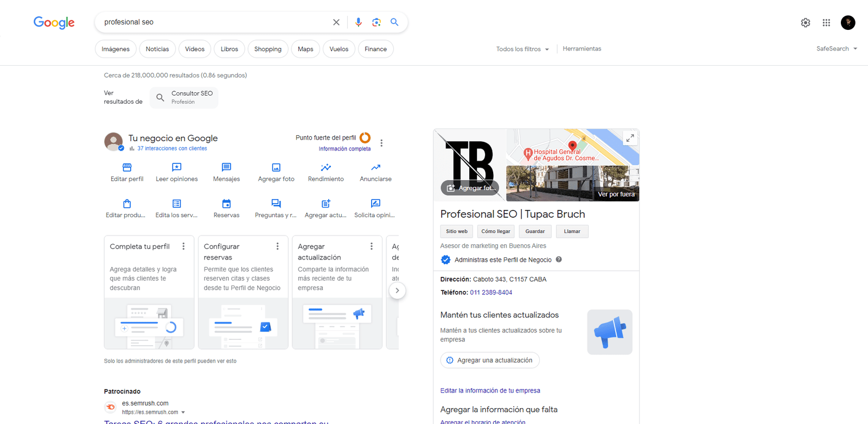Switch to Shopping results tab
This screenshot has height=424, width=868.
coord(268,49)
